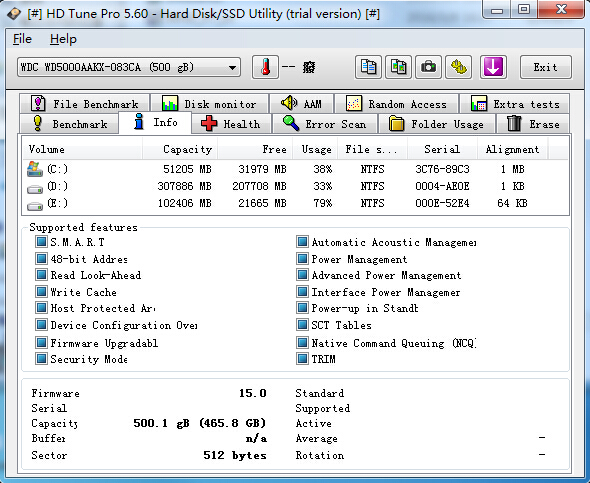
Task: Click the Free column header
Action: coord(255,149)
